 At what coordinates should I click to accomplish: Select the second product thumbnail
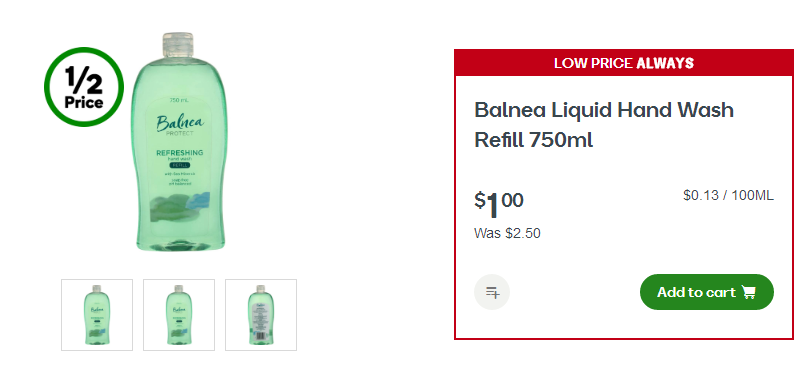coord(179,315)
